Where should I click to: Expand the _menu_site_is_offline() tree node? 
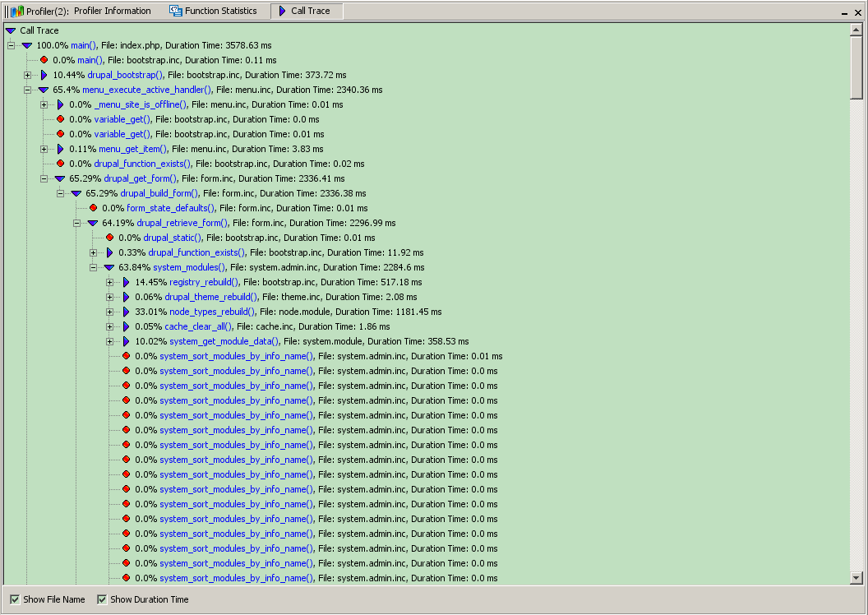pyautogui.click(x=44, y=104)
